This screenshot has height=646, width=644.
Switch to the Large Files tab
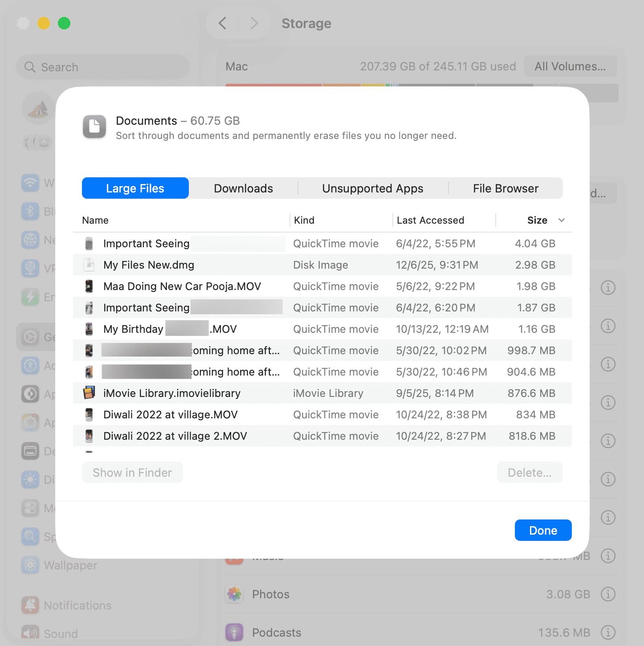pos(135,188)
